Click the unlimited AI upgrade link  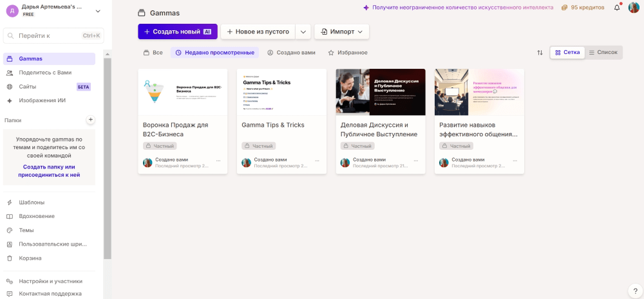pyautogui.click(x=459, y=7)
